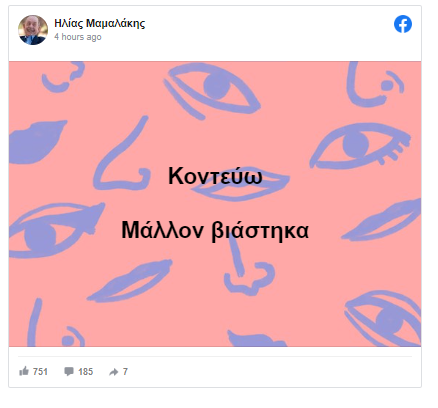Click the purple eye drawing with eyelashes
The image size is (438, 408).
[360, 145]
